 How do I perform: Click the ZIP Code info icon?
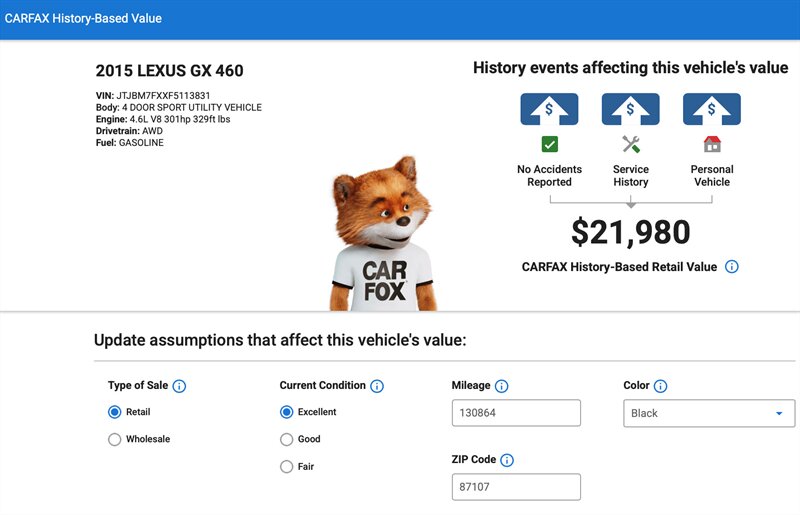coord(507,460)
